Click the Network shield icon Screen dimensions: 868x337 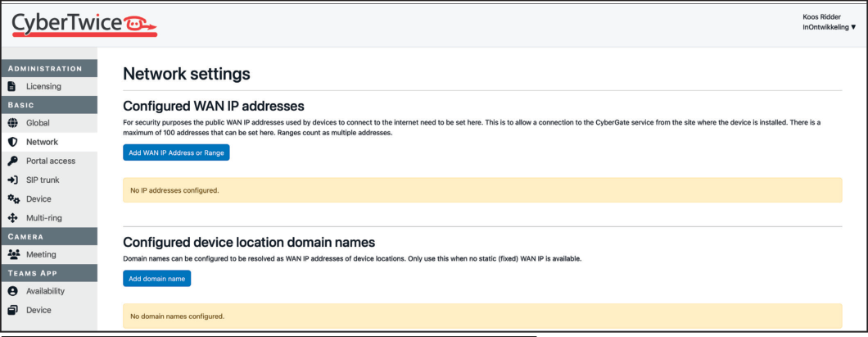click(x=13, y=142)
